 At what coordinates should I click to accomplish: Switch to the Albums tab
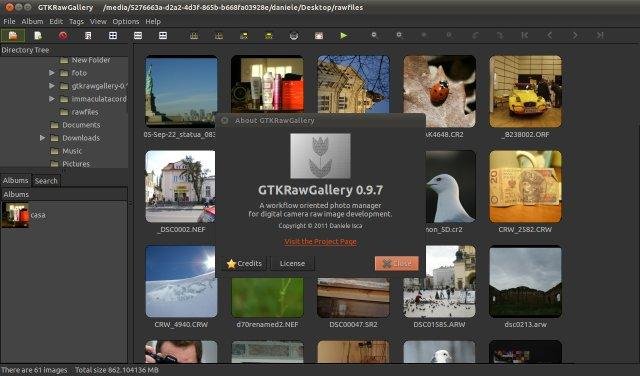click(x=16, y=180)
